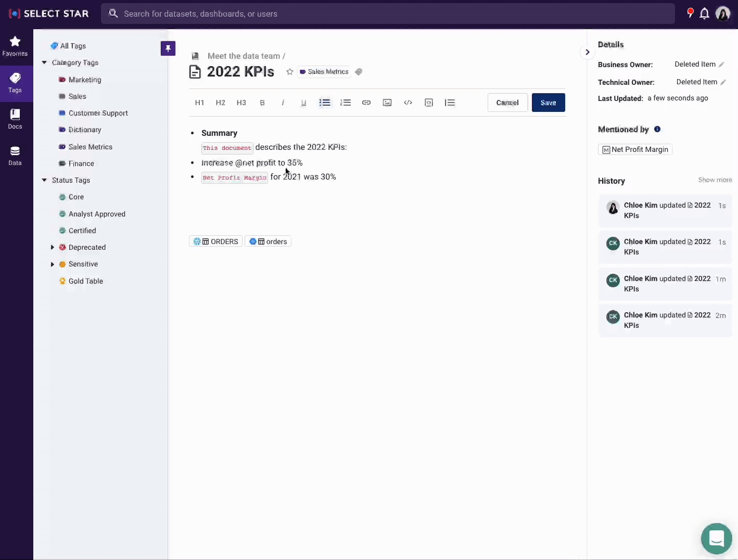Click the insert image icon

tap(387, 103)
